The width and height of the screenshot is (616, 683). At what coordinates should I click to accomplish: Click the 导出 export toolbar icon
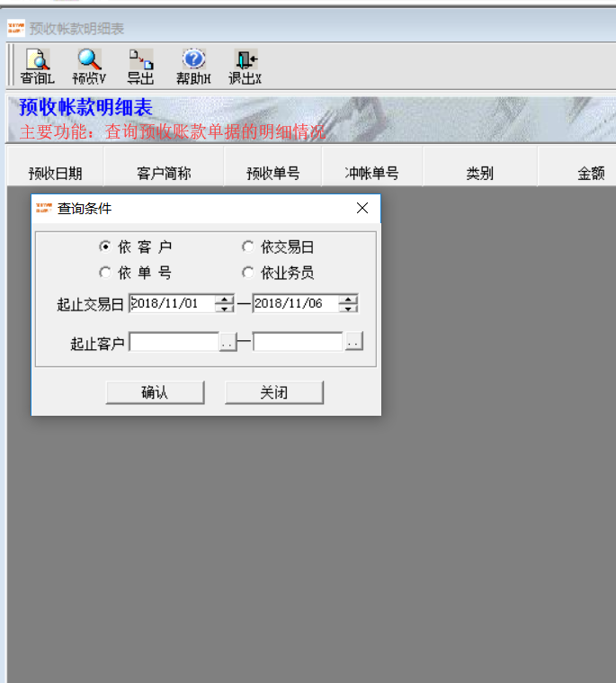pyautogui.click(x=141, y=67)
